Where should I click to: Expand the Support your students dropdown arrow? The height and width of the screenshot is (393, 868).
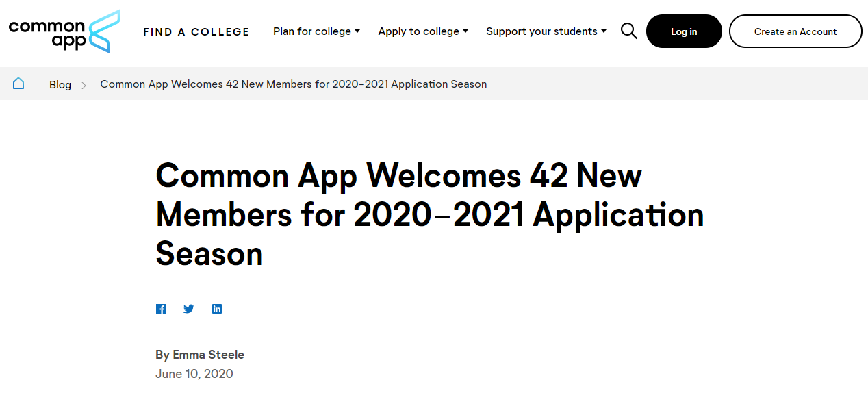click(x=604, y=31)
